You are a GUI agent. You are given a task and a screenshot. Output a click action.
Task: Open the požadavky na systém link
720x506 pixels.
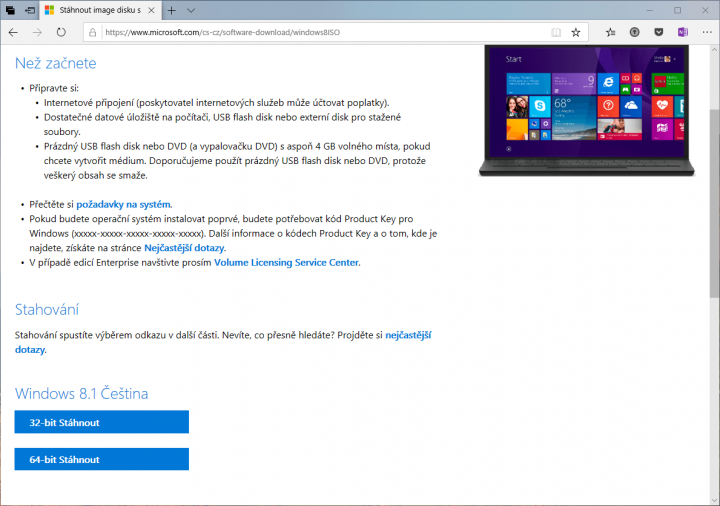click(x=124, y=204)
